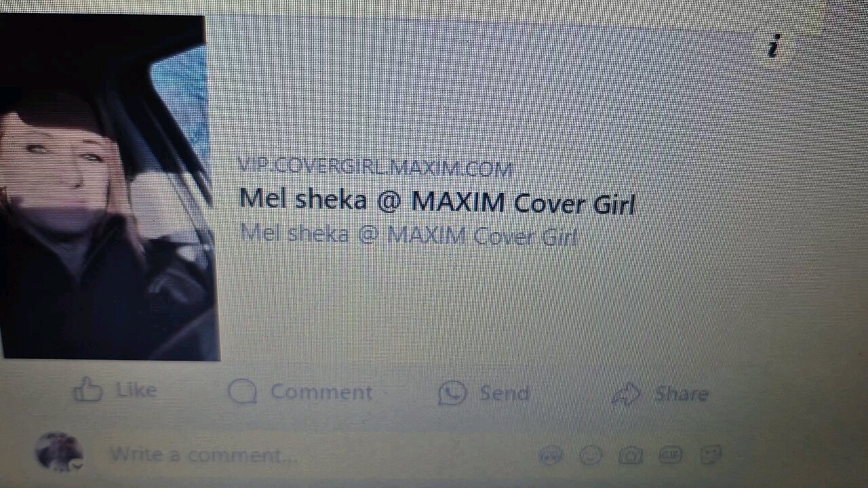Screen dimensions: 868x488
Task: Insert an avatar sticker in the comment
Action: pyautogui.click(x=551, y=455)
